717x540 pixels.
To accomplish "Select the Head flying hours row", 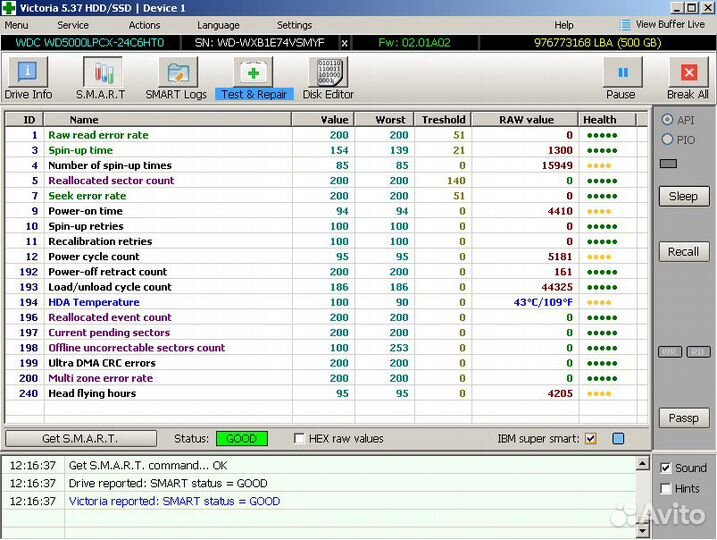I will pos(326,393).
